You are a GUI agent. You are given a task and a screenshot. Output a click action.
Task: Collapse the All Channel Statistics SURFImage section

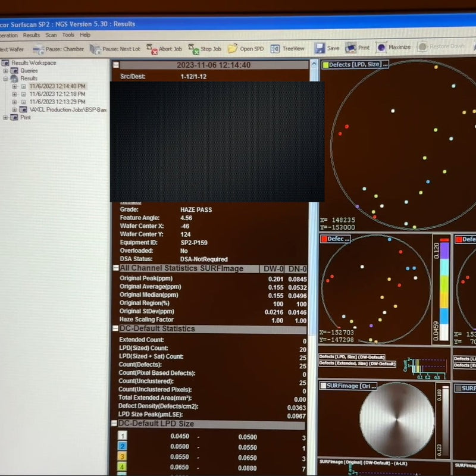coord(116,269)
